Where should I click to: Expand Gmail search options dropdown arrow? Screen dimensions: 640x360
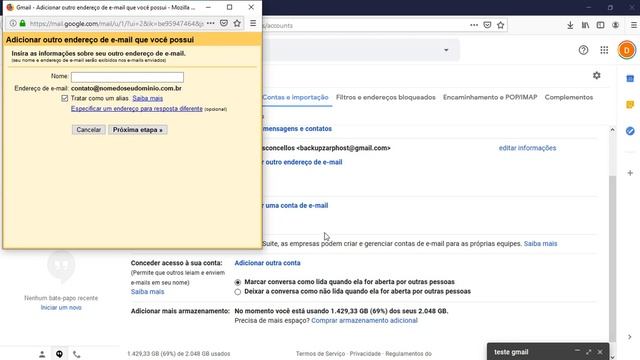tap(446, 50)
